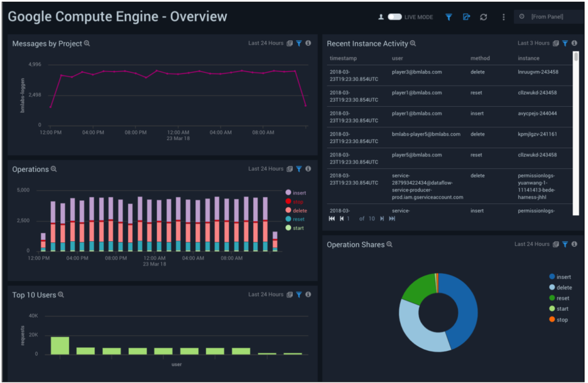588x383 pixels.
Task: Show info for Recent Instance Activity panel
Action: tap(574, 43)
